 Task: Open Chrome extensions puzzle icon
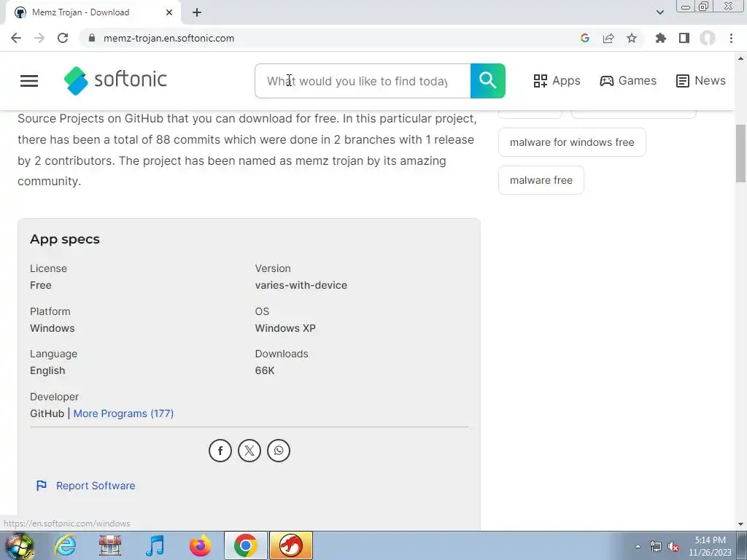point(661,38)
